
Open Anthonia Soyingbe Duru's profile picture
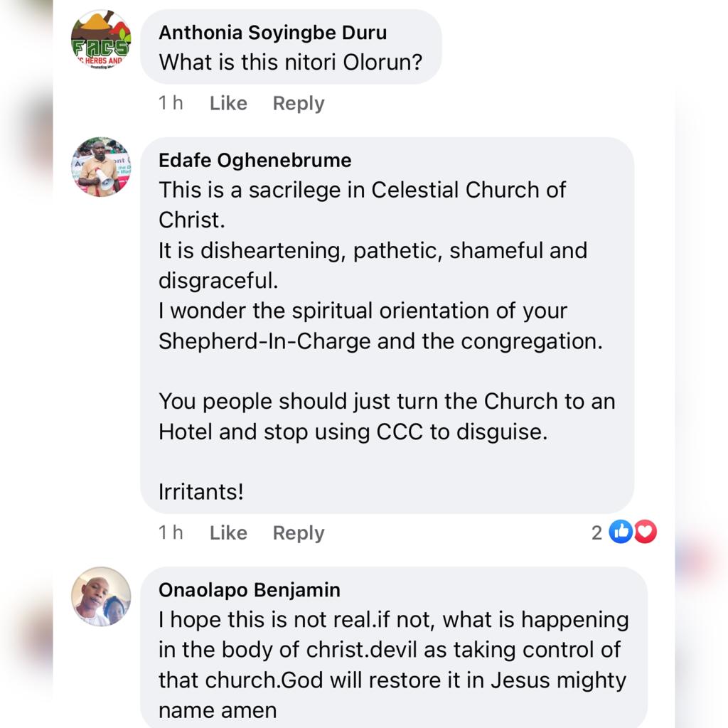click(101, 40)
